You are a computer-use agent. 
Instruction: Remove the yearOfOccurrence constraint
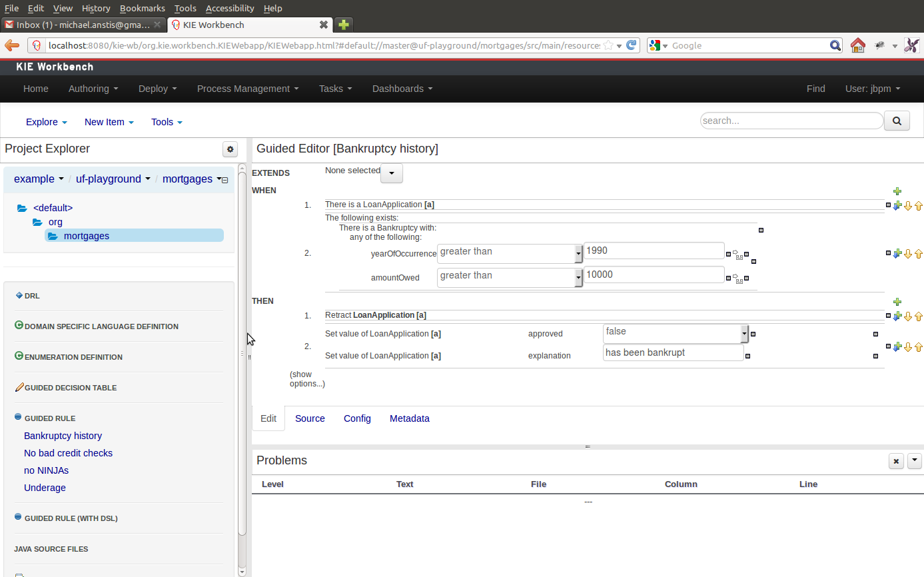tap(746, 254)
